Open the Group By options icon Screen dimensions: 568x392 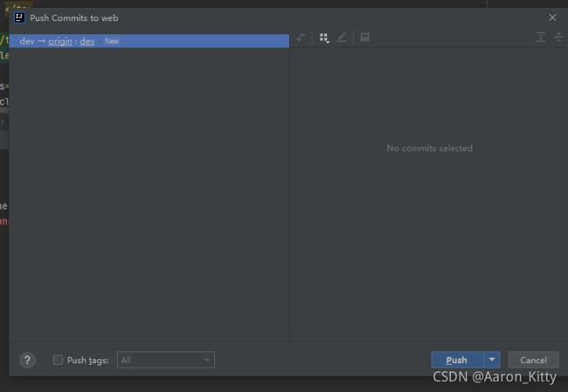tap(324, 38)
